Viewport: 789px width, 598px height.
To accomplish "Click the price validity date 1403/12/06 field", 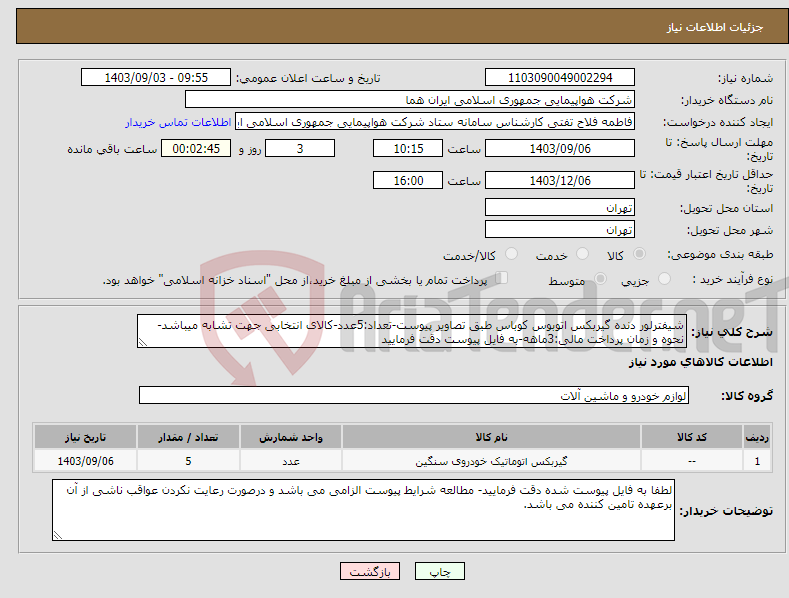I will (x=560, y=180).
